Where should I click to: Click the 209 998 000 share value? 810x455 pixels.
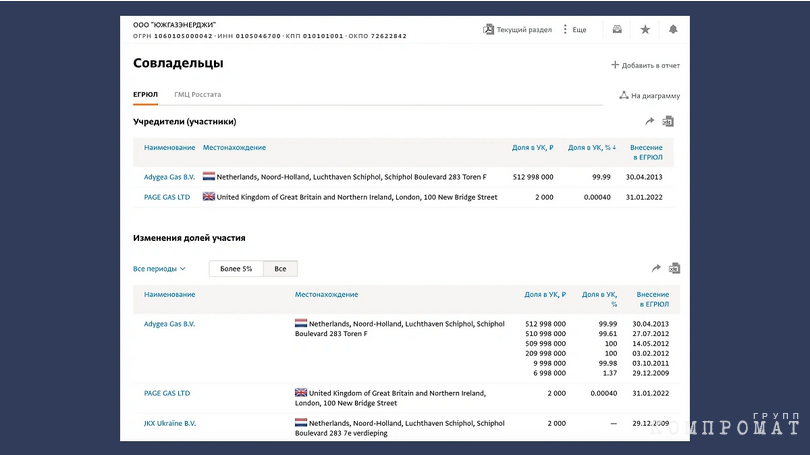point(545,353)
